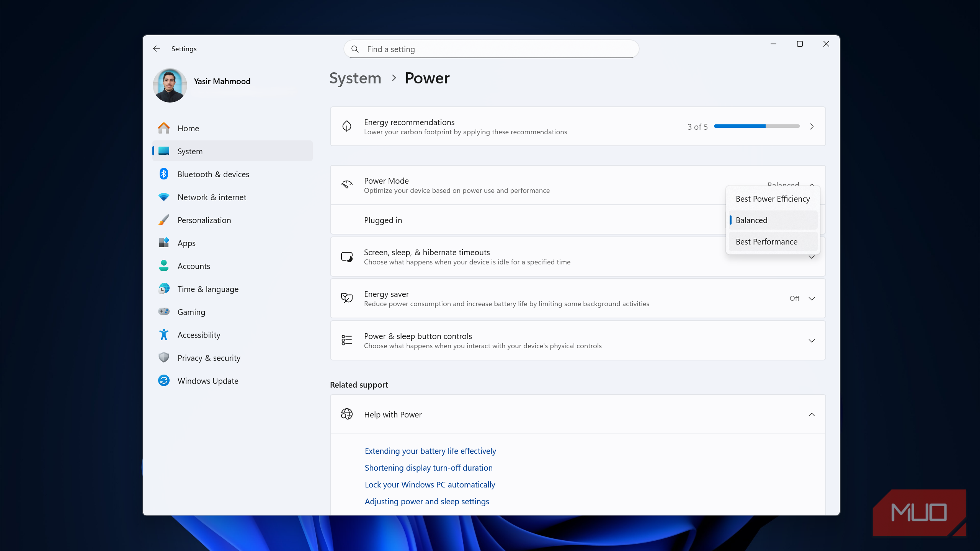The height and width of the screenshot is (551, 980).
Task: Click the Gaming controller icon
Action: [164, 311]
